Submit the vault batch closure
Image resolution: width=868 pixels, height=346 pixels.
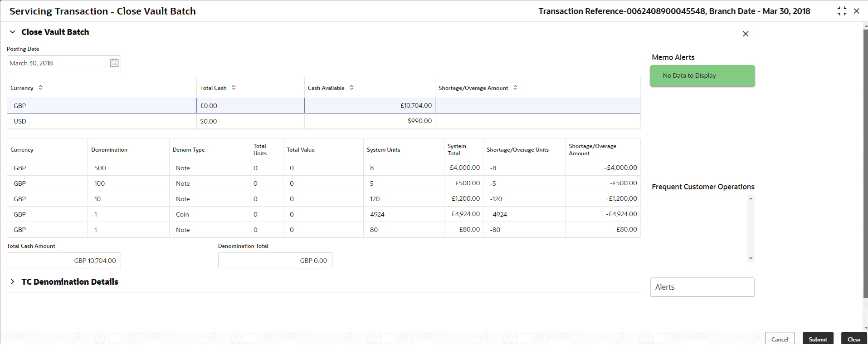pyautogui.click(x=818, y=339)
